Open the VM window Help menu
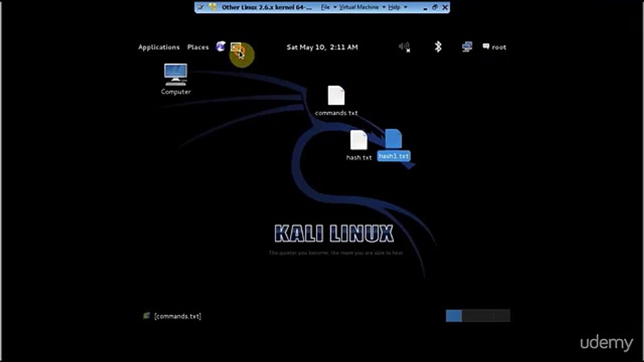 click(394, 7)
